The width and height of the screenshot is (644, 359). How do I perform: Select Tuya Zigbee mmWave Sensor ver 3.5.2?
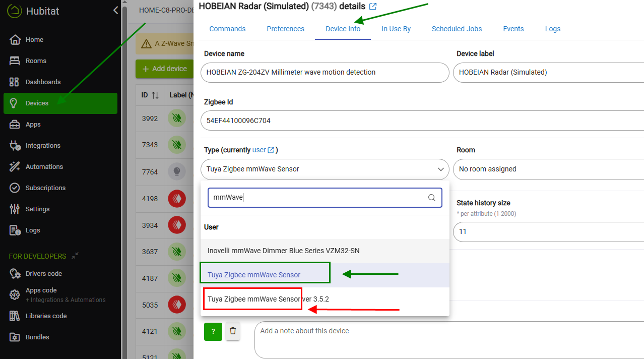(x=325, y=299)
